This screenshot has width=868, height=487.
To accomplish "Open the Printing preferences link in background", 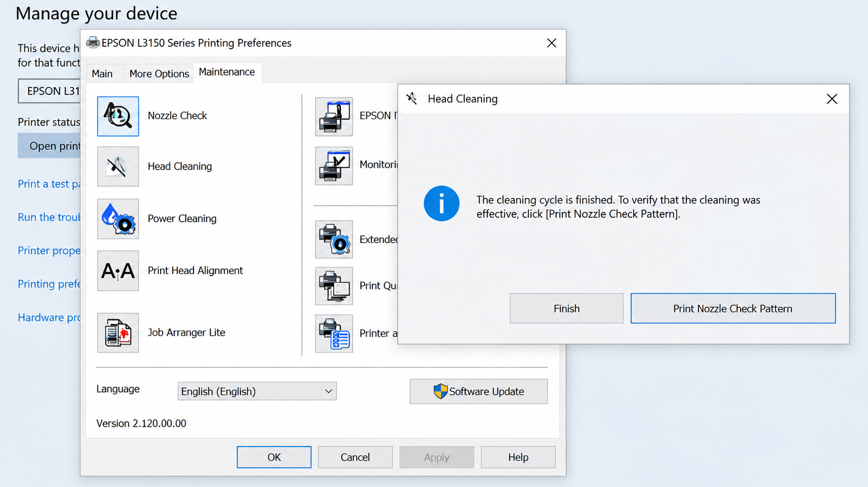I will pyautogui.click(x=49, y=284).
